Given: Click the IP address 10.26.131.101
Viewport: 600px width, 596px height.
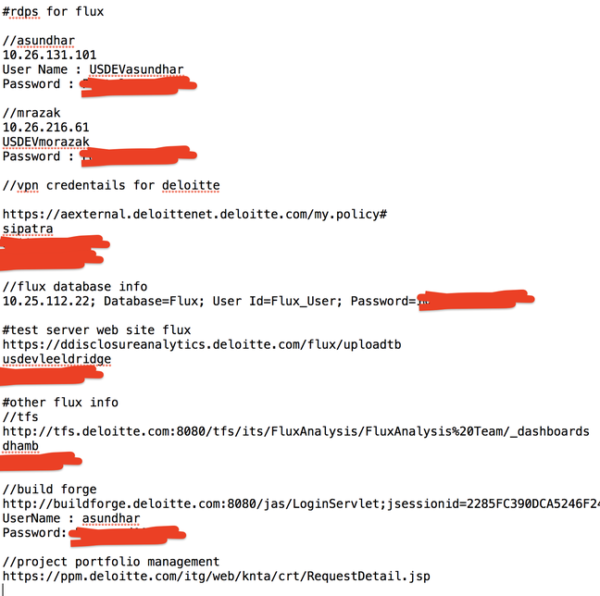Looking at the screenshot, I should tap(49, 55).
